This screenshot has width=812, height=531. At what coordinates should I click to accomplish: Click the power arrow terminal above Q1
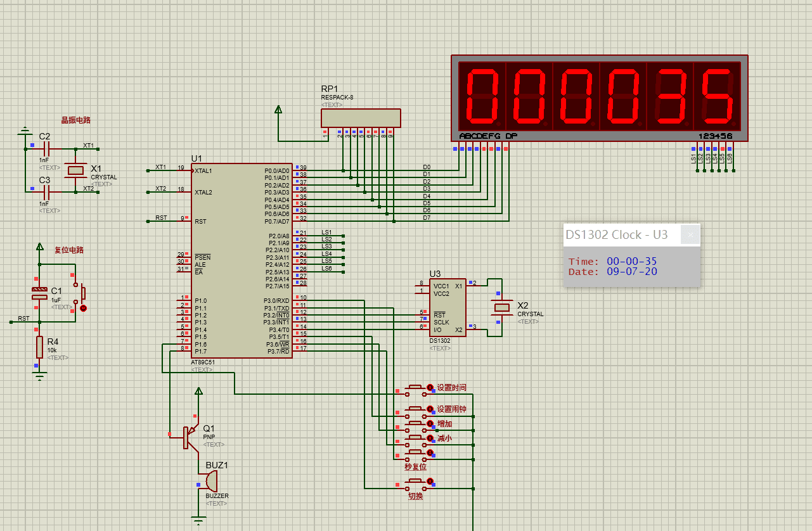(x=199, y=392)
